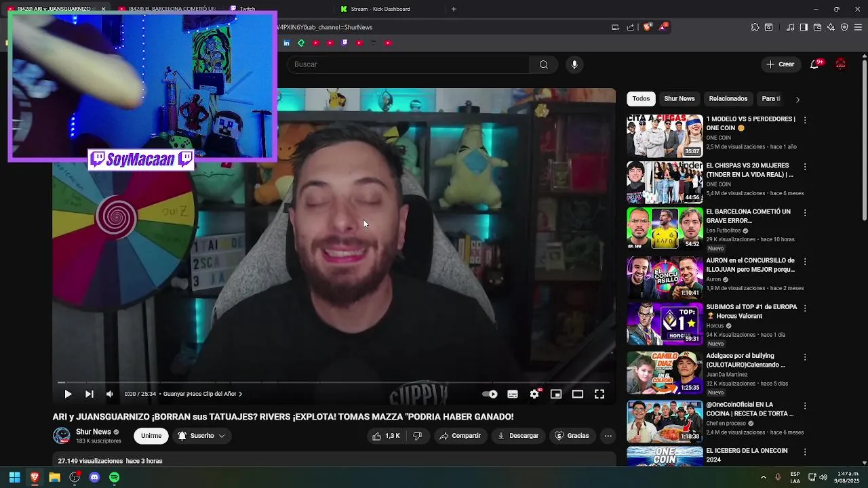Focus the Buscar search box
The width and height of the screenshot is (868, 488).
pos(408,64)
